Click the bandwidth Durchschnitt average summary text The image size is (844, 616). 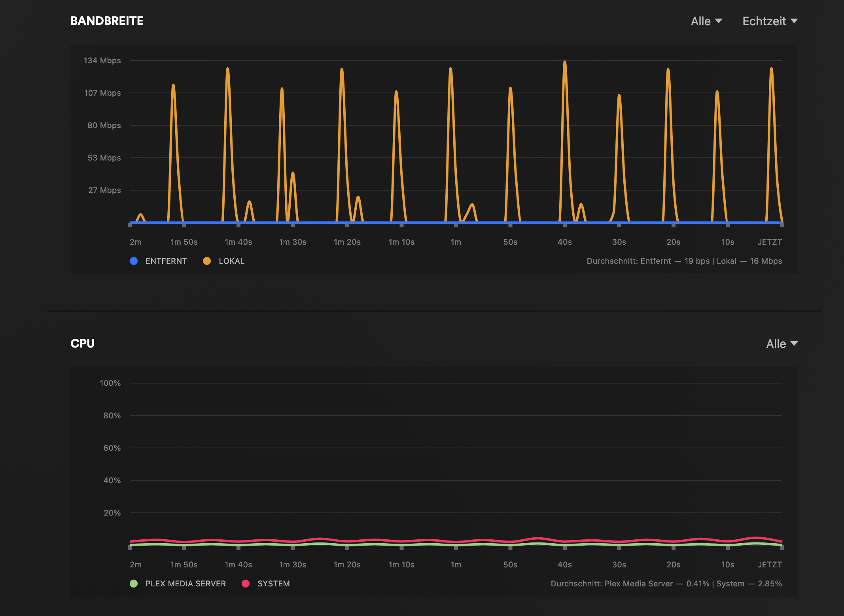[x=684, y=261]
